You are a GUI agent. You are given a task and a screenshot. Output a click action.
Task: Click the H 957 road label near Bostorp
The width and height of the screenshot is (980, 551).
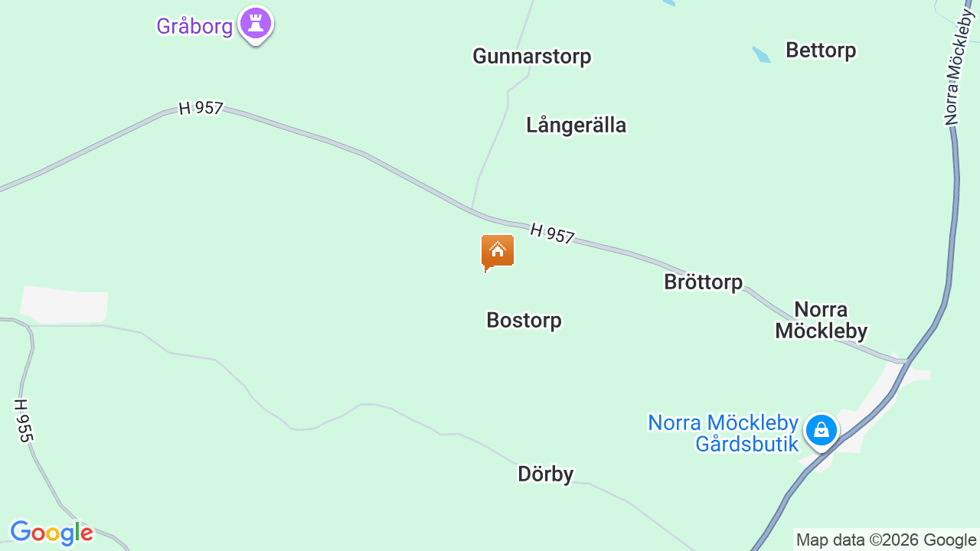click(551, 233)
